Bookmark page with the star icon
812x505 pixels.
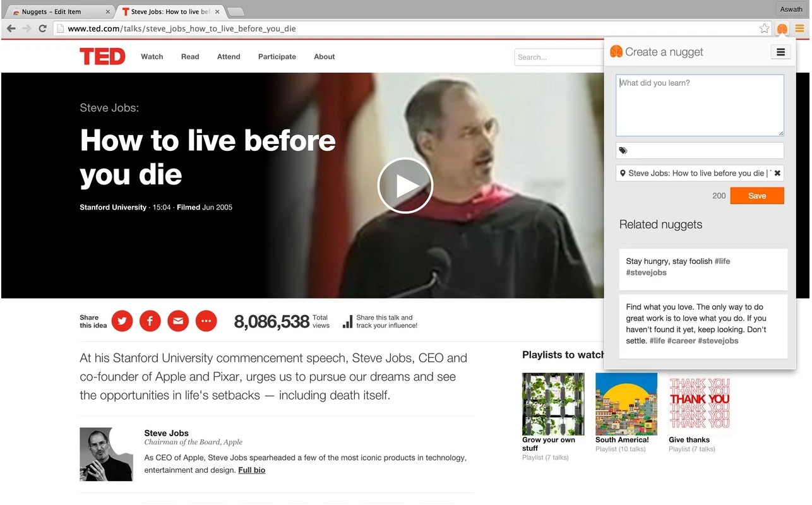click(x=764, y=28)
